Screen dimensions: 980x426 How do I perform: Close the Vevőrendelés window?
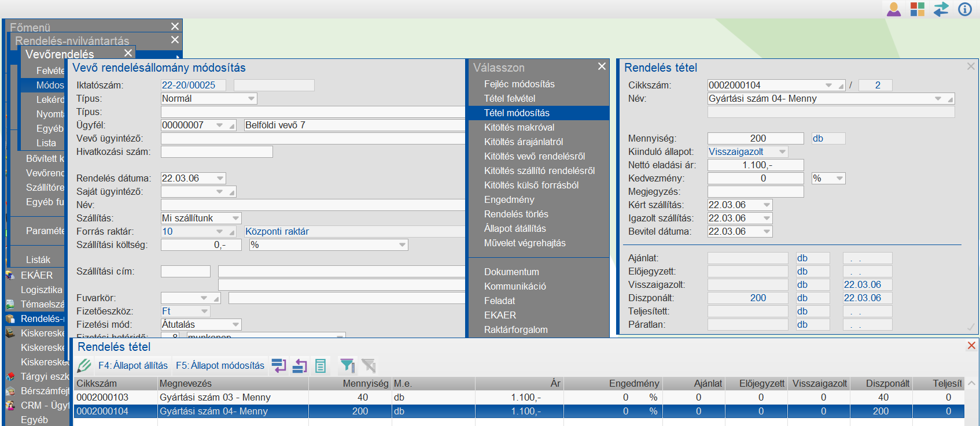[x=128, y=53]
